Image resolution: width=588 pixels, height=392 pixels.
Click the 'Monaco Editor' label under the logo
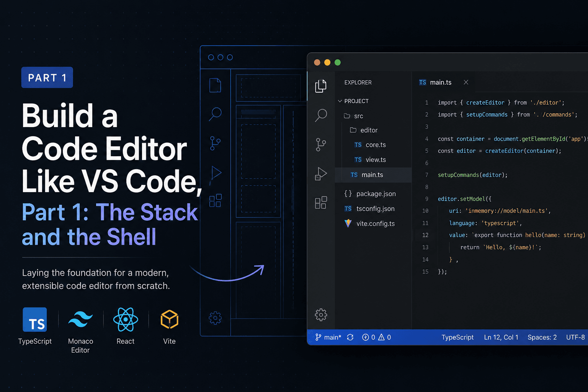pos(80,346)
